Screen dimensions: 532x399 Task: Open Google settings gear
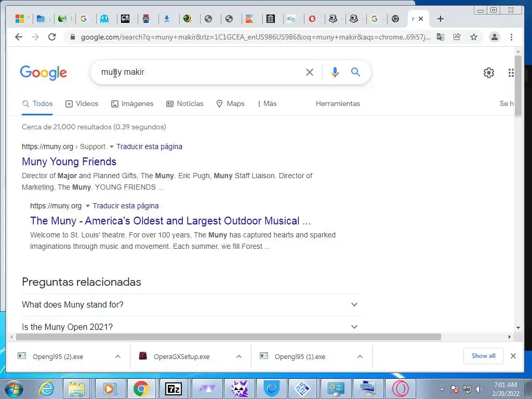pos(488,73)
